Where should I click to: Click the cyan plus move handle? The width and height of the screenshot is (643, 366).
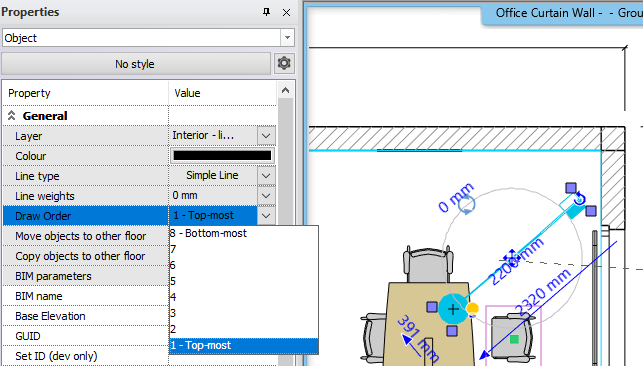[453, 309]
